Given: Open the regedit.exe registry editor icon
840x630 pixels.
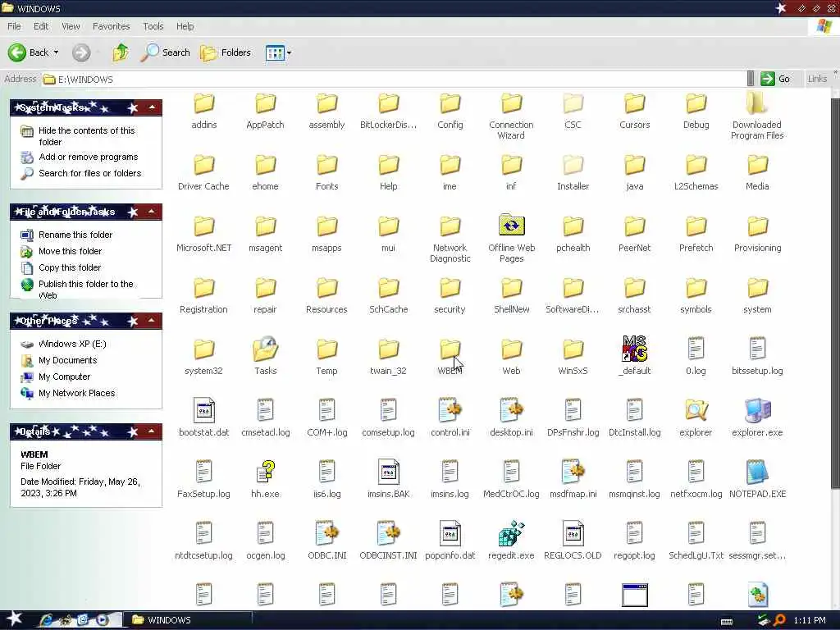Looking at the screenshot, I should 511,533.
